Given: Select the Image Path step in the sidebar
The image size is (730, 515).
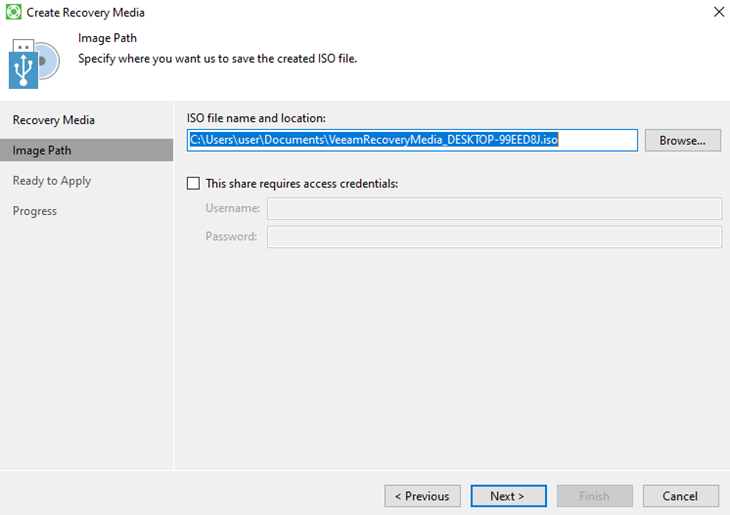Looking at the screenshot, I should tap(42, 151).
